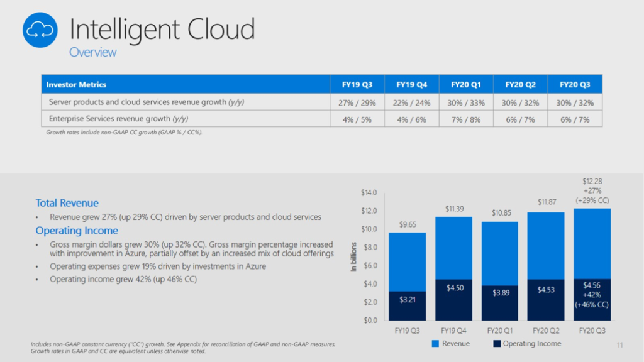Click the FY20 Q2 revenue label $11.87
Viewport: 644px width, 362px height.
click(x=547, y=202)
